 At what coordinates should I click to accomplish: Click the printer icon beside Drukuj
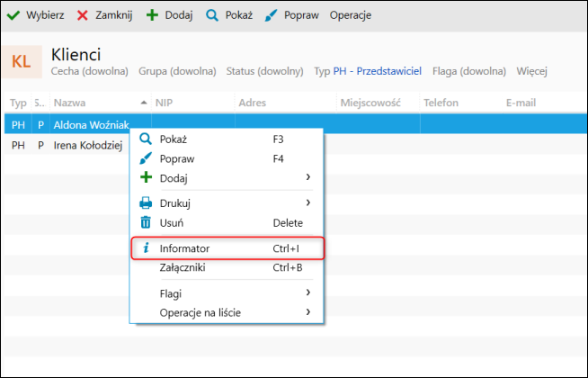(146, 203)
